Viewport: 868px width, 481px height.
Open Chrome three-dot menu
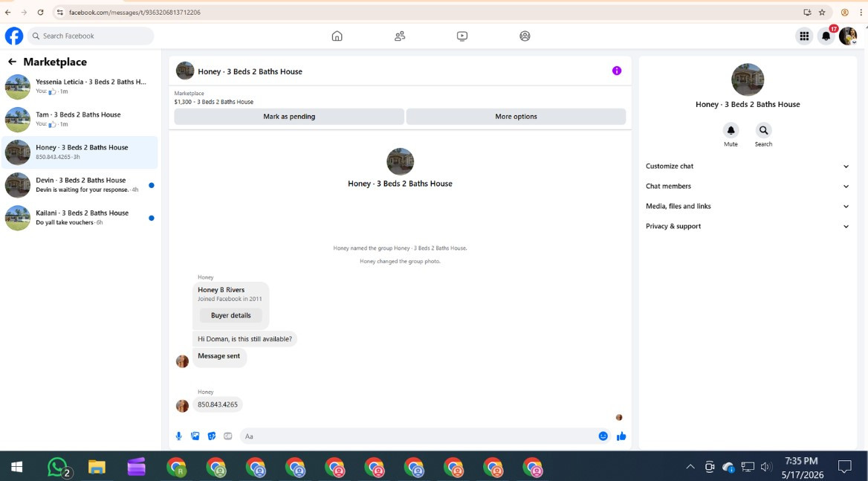click(x=861, y=12)
